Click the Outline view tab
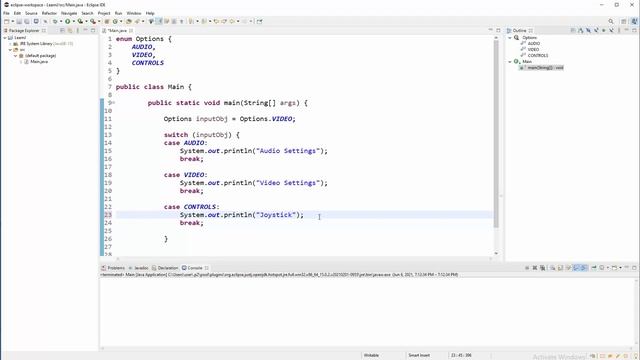 [x=520, y=31]
